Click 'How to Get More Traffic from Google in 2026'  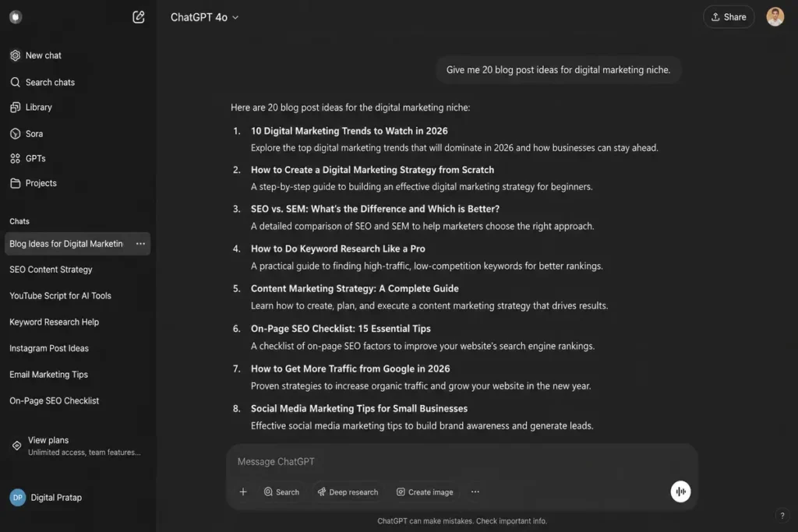pyautogui.click(x=350, y=368)
